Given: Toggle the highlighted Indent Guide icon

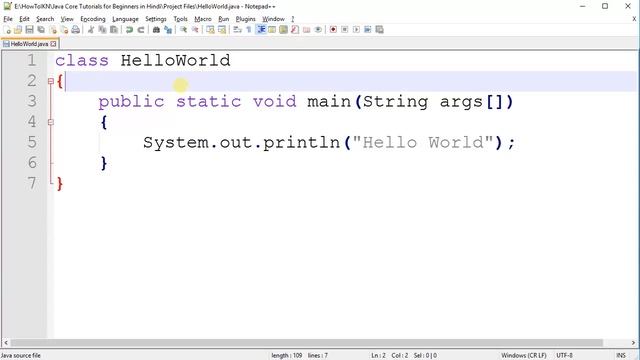Looking at the screenshot, I should point(261,30).
